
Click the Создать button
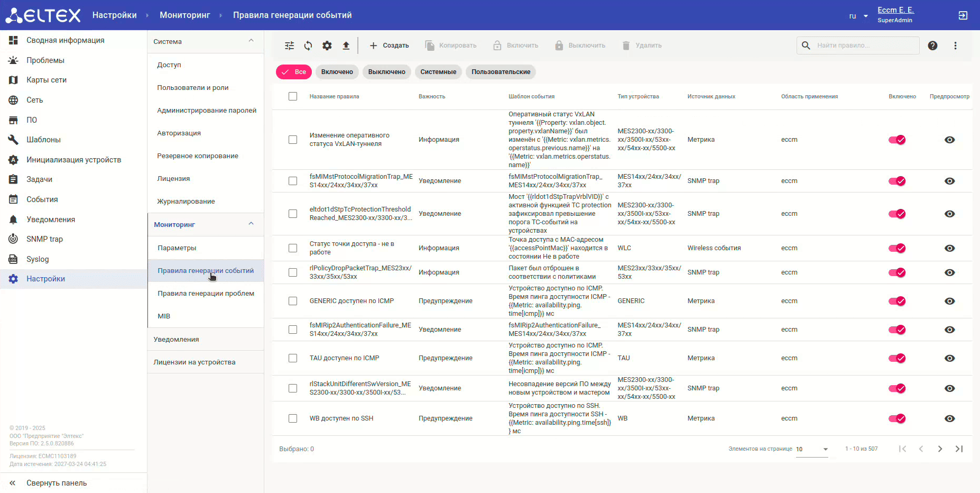coord(389,45)
